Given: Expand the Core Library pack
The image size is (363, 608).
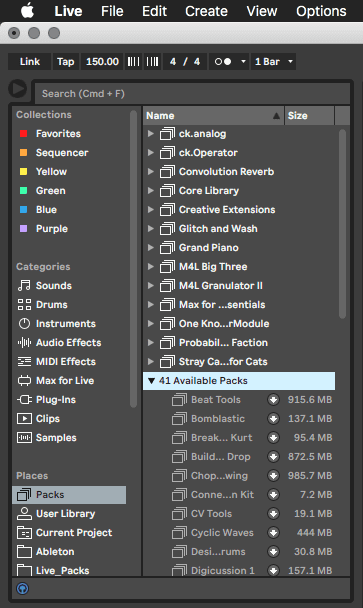Looking at the screenshot, I should point(151,191).
